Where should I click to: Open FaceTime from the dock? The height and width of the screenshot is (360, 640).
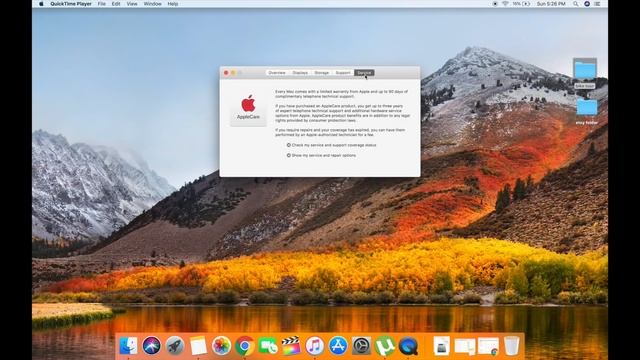click(x=268, y=346)
